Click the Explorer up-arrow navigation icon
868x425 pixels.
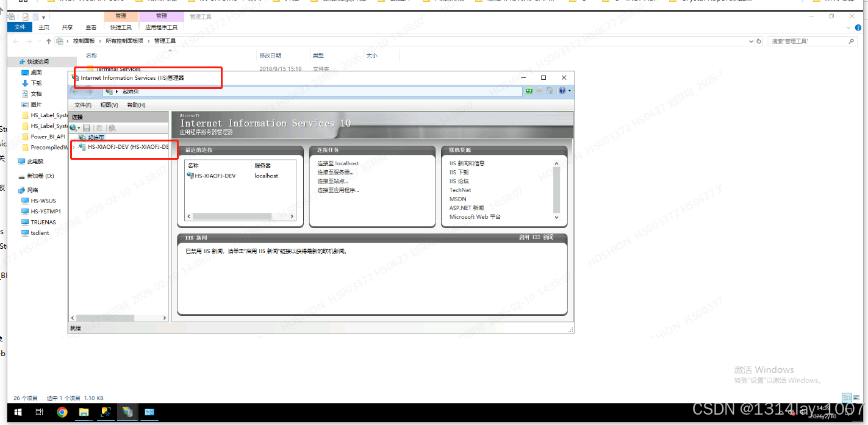pyautogui.click(x=49, y=41)
